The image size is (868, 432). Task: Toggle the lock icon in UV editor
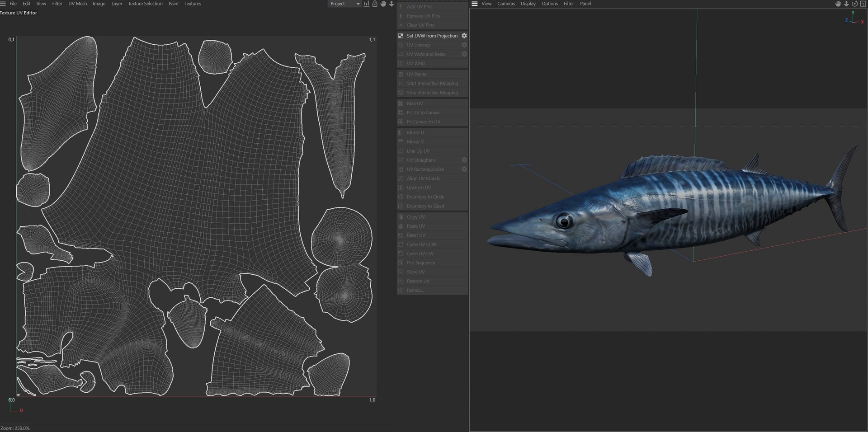pyautogui.click(x=375, y=4)
